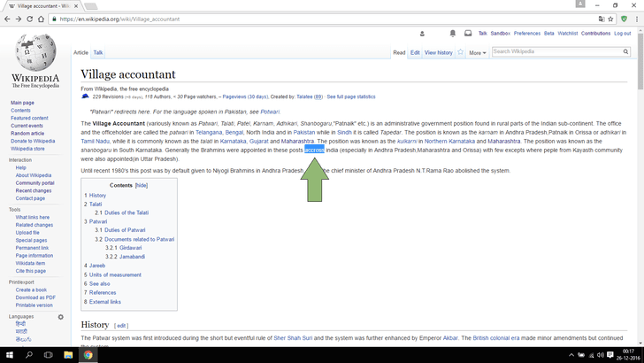Open the Pageviews (30 days) link

coord(245,97)
